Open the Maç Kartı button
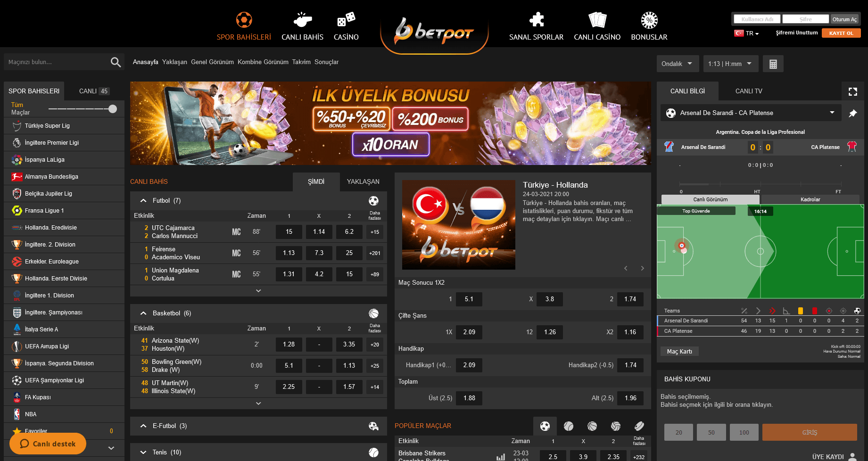The width and height of the screenshot is (868, 461). [679, 352]
